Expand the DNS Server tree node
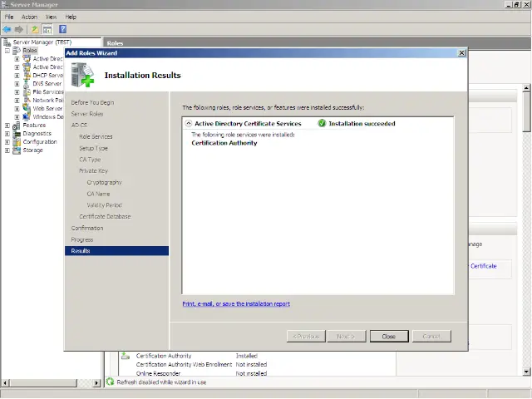Image resolution: width=532 pixels, height=399 pixels. [x=17, y=84]
